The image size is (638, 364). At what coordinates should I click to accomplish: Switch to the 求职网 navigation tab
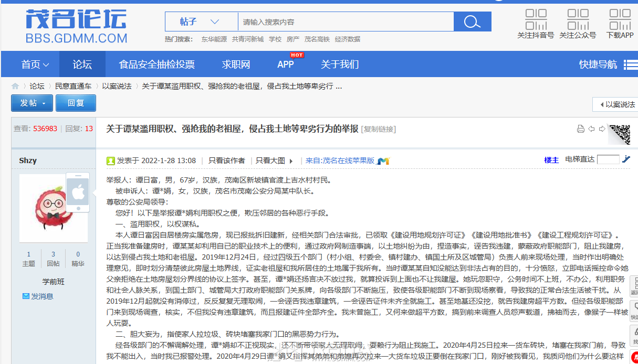[x=236, y=65]
